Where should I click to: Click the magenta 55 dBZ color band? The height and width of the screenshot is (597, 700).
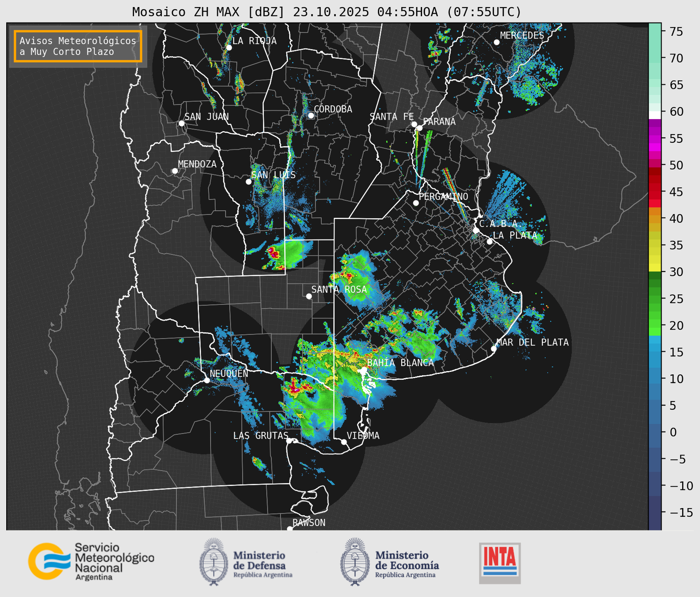coord(655,139)
